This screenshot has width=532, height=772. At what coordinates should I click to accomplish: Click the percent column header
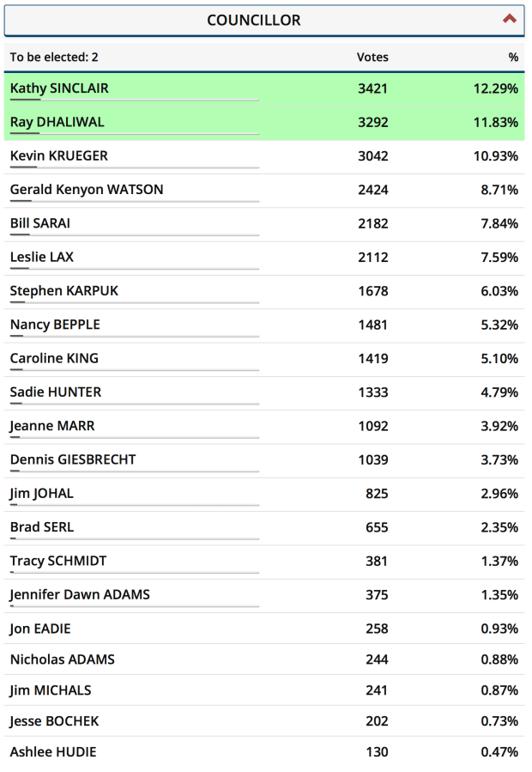coord(513,58)
